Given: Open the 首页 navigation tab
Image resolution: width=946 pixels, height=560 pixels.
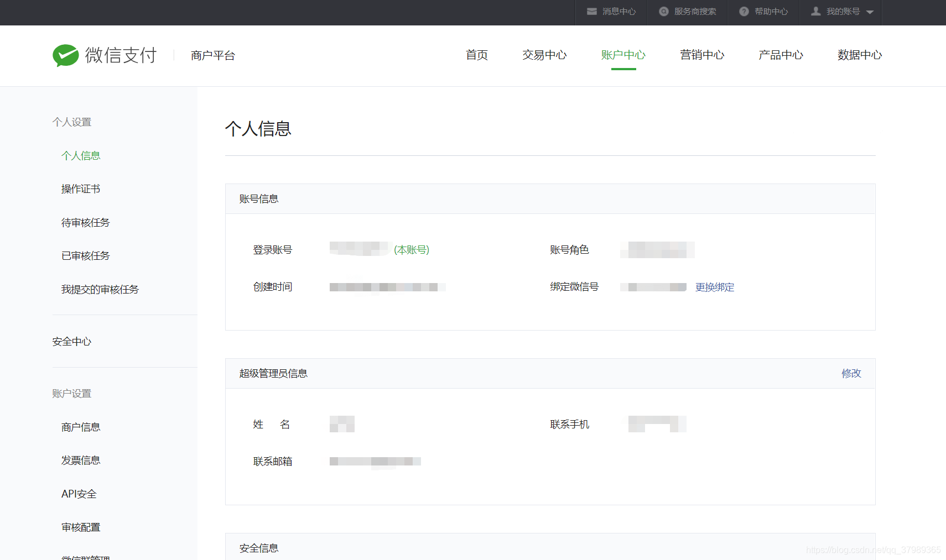Looking at the screenshot, I should click(477, 55).
